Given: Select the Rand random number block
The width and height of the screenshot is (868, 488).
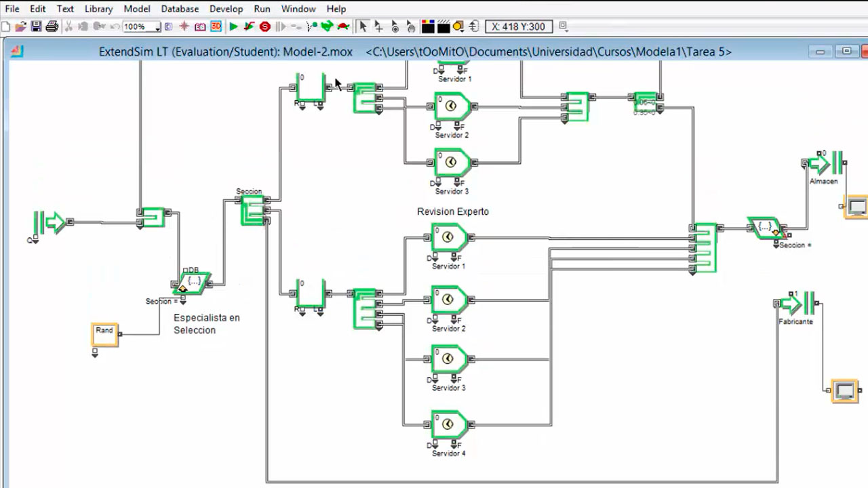Looking at the screenshot, I should [x=105, y=334].
